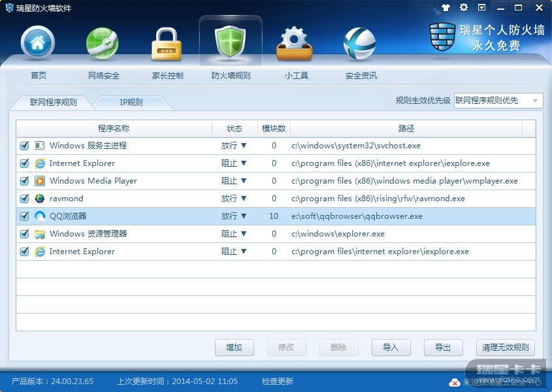Viewport: 552px width, 392px height.
Task: Open the Parental Control padlock icon
Action: point(167,44)
